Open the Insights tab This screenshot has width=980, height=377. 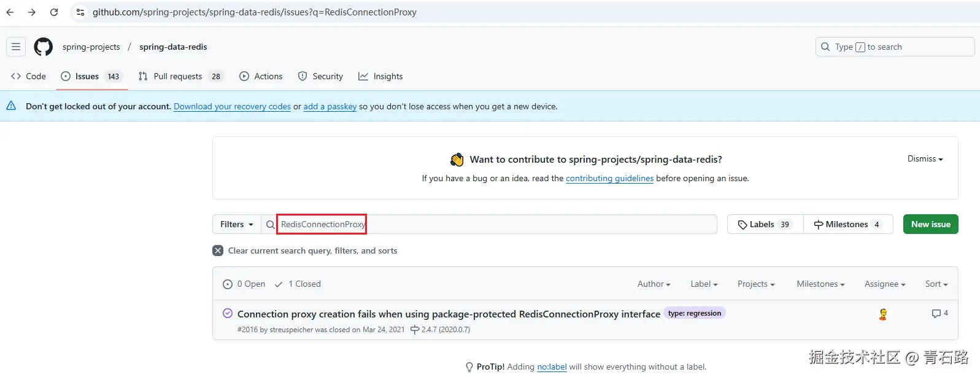point(380,76)
